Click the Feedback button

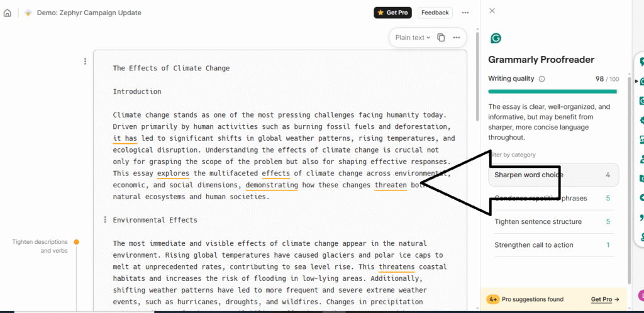435,13
